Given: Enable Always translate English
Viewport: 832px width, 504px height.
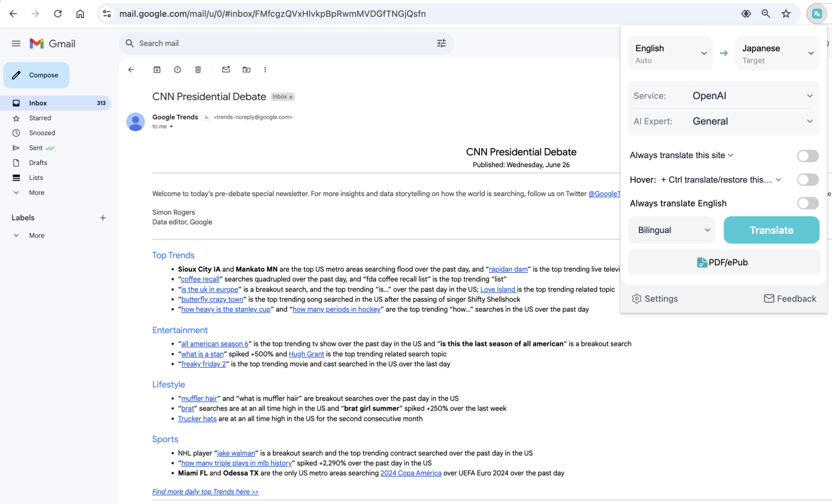Looking at the screenshot, I should click(807, 203).
